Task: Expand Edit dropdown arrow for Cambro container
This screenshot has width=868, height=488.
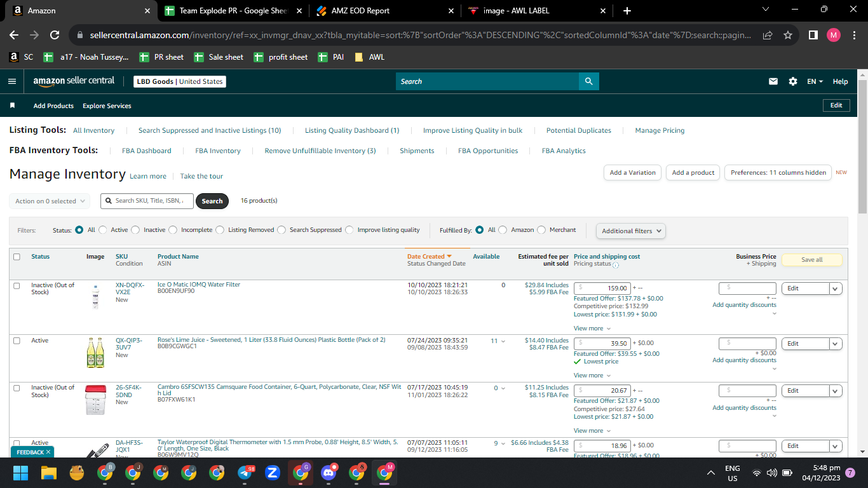Action: click(836, 391)
